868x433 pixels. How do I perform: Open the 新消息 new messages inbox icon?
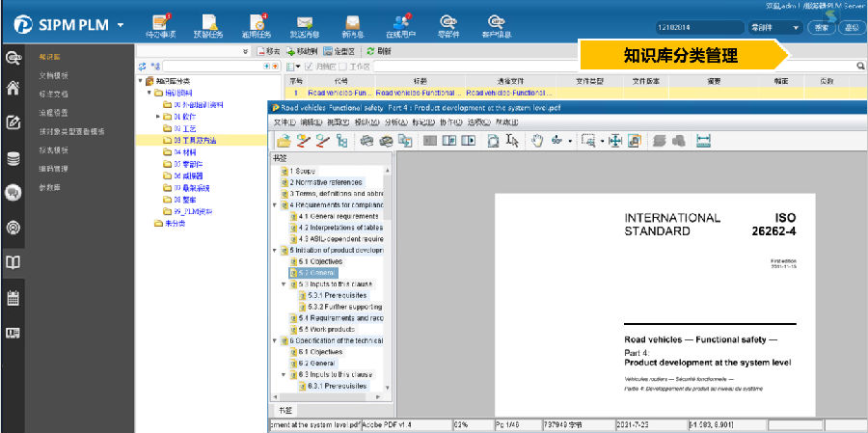pyautogui.click(x=353, y=25)
